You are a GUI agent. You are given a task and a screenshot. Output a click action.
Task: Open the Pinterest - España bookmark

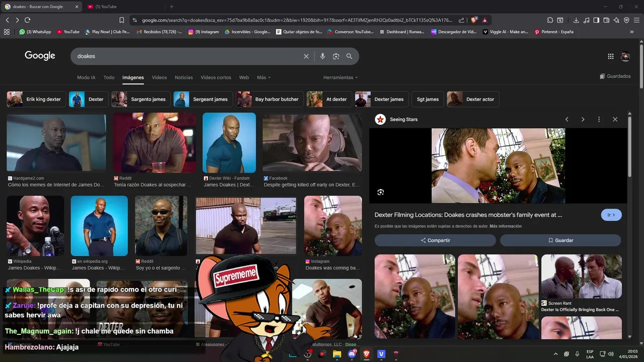(553, 32)
